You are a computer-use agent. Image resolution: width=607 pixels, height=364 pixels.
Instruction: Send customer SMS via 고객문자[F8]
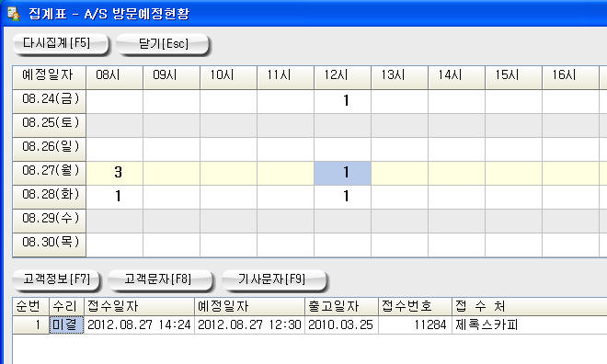[160, 279]
